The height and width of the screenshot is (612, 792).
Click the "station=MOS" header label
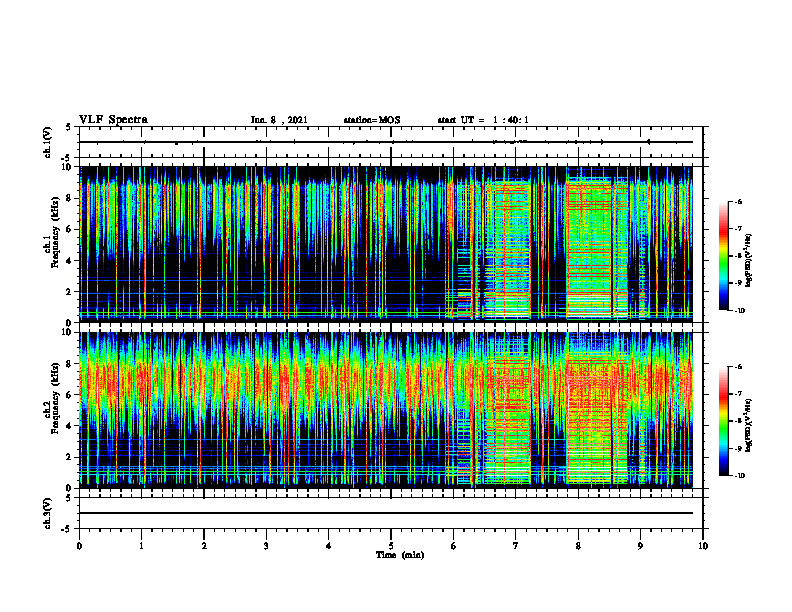(x=372, y=120)
